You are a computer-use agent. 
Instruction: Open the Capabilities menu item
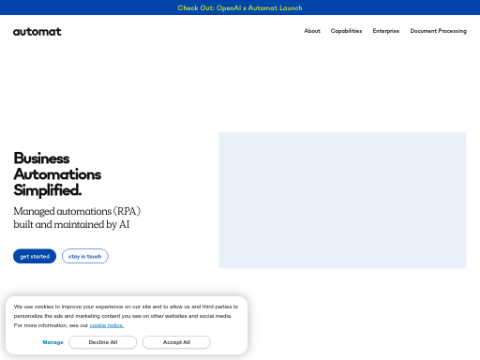pyautogui.click(x=346, y=31)
